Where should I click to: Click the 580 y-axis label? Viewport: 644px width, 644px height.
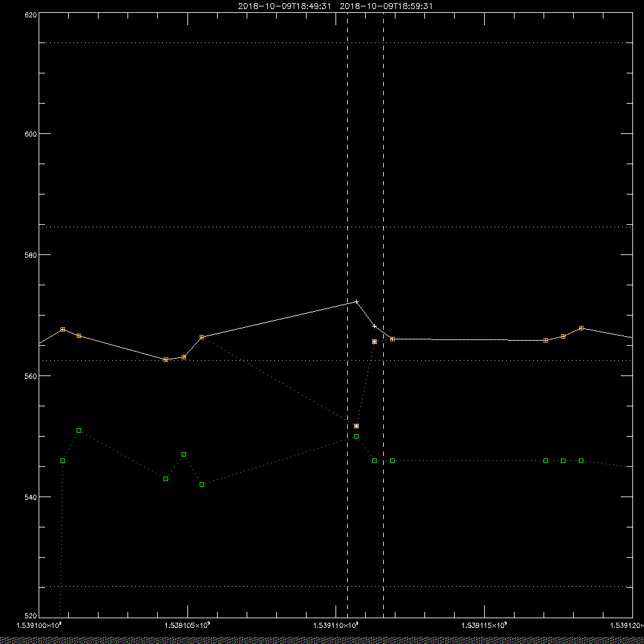click(31, 254)
